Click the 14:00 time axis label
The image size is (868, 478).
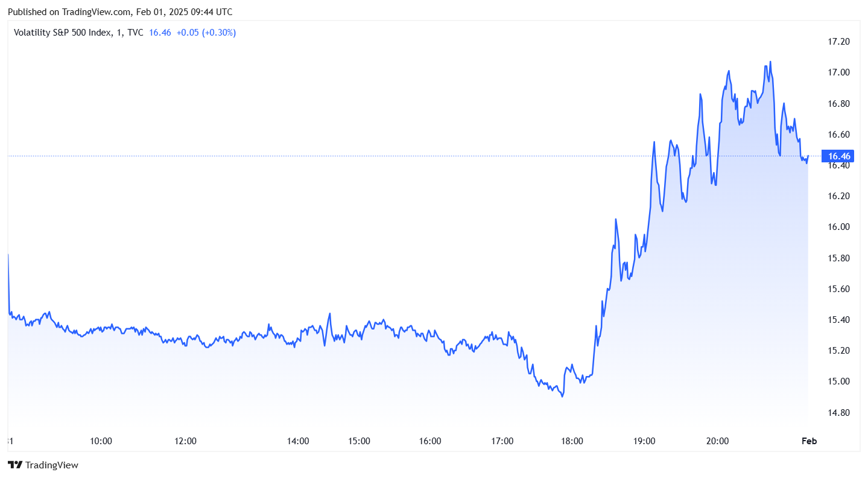pyautogui.click(x=298, y=441)
